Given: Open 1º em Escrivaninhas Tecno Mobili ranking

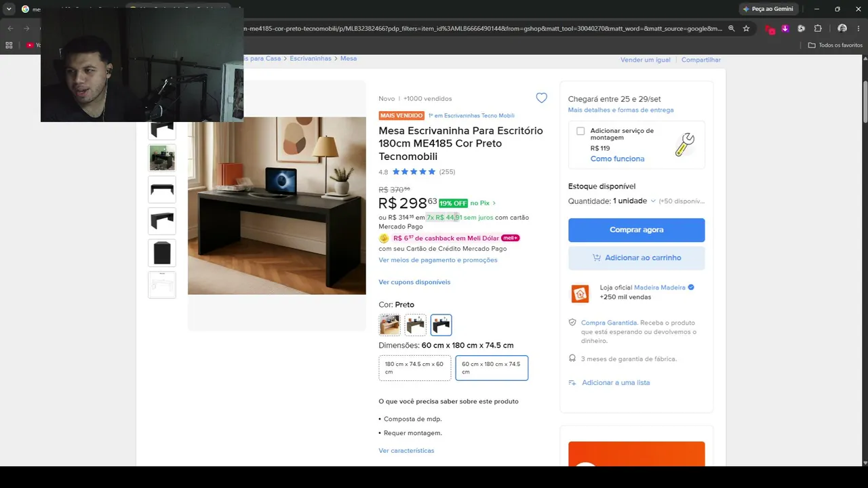Looking at the screenshot, I should point(471,116).
